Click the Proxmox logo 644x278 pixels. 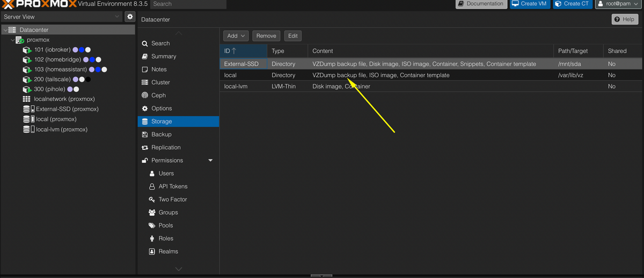[x=38, y=4]
